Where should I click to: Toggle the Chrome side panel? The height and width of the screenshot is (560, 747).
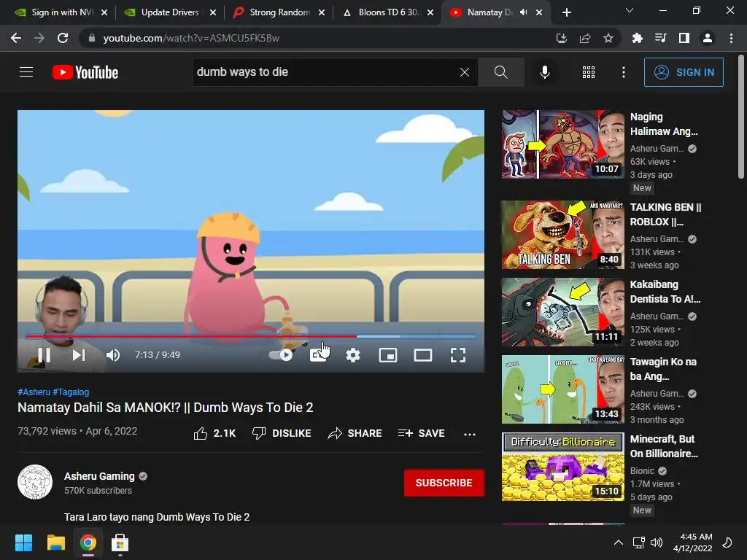coord(684,38)
